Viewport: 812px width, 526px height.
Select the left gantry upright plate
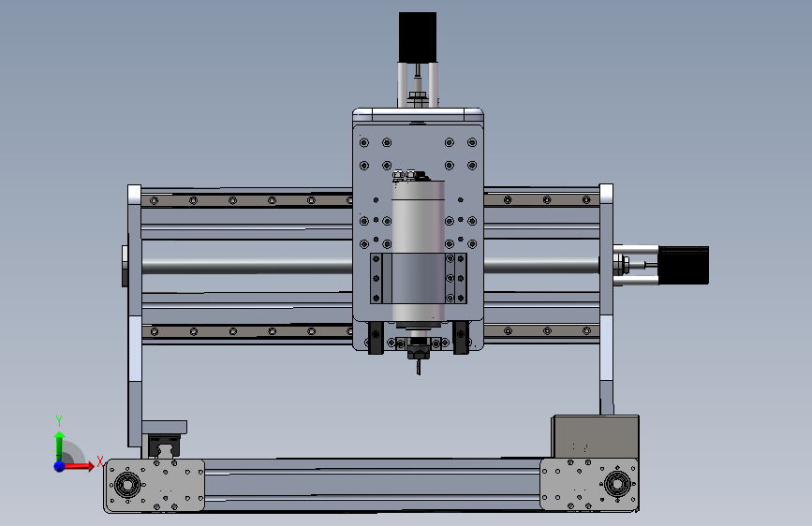[x=134, y=315]
